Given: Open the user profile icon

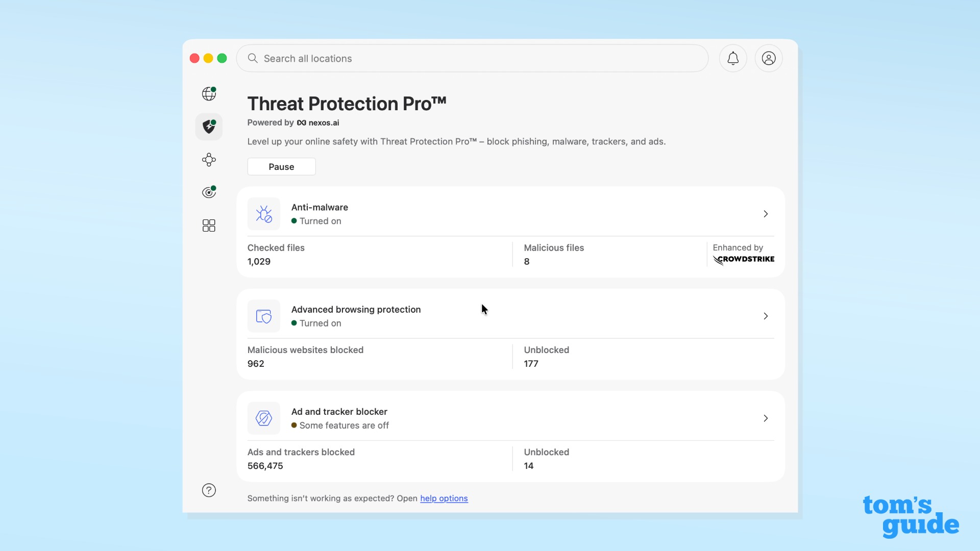Looking at the screenshot, I should pos(769,58).
